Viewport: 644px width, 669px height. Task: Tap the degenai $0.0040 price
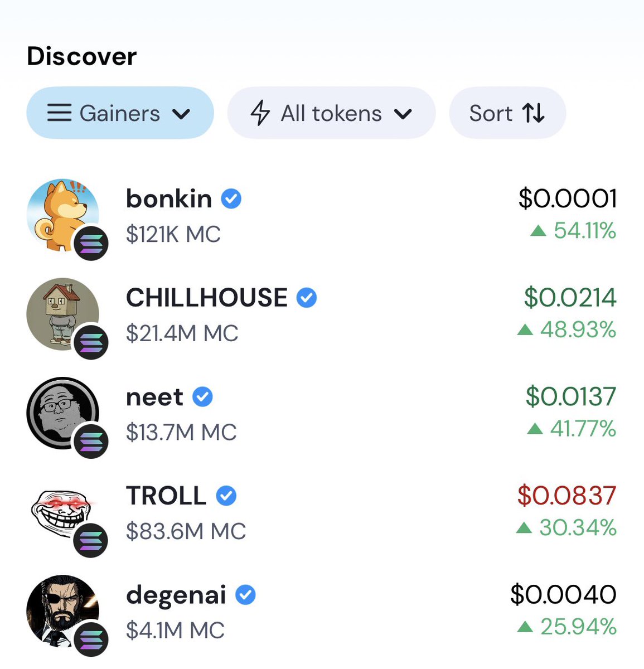coord(563,594)
